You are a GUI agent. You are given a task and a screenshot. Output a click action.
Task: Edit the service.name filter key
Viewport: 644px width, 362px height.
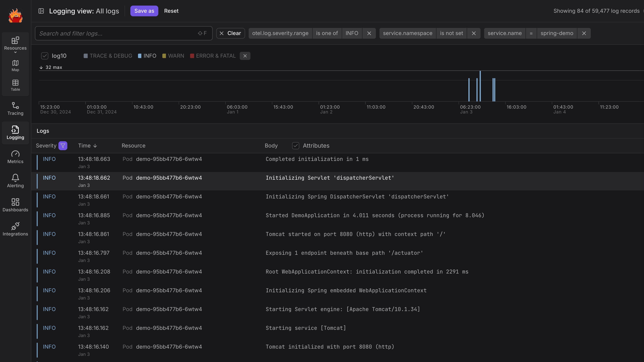[x=504, y=33]
